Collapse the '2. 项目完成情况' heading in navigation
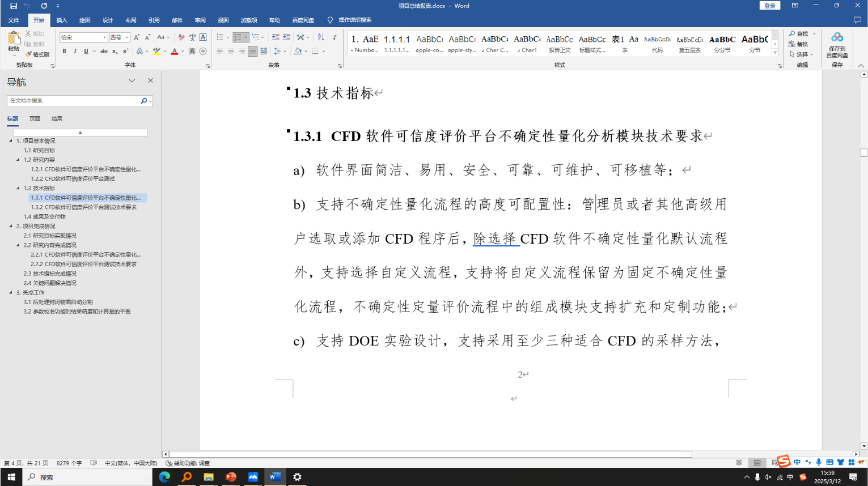This screenshot has width=868, height=486. [x=11, y=226]
